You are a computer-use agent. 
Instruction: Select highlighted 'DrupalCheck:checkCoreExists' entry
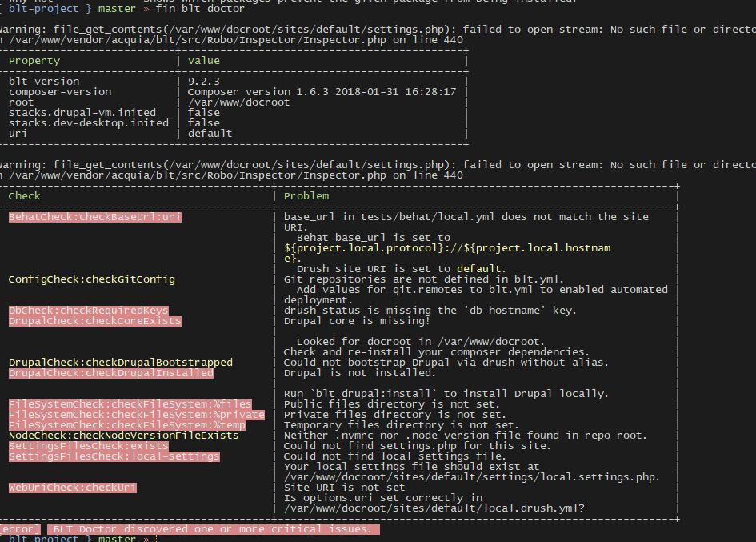pos(95,321)
